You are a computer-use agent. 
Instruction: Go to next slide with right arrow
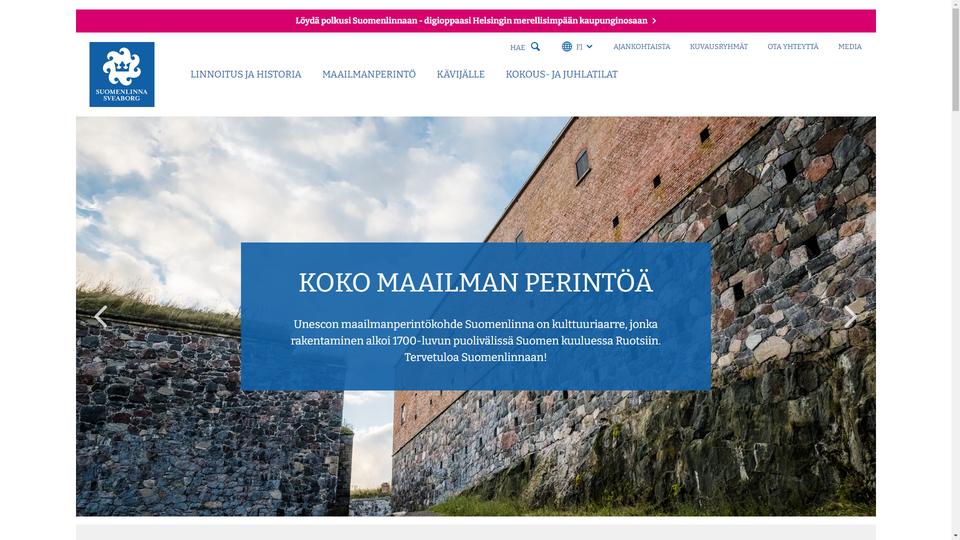pos(850,317)
